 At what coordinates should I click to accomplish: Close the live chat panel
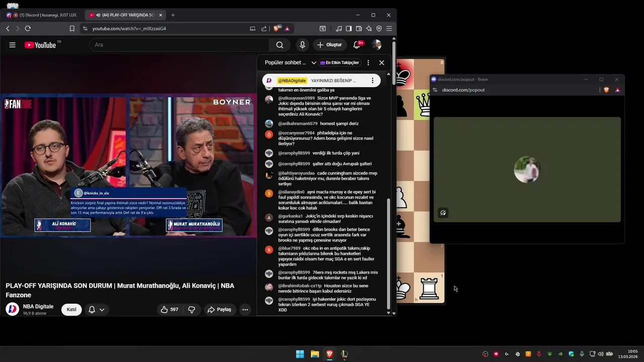(381, 63)
